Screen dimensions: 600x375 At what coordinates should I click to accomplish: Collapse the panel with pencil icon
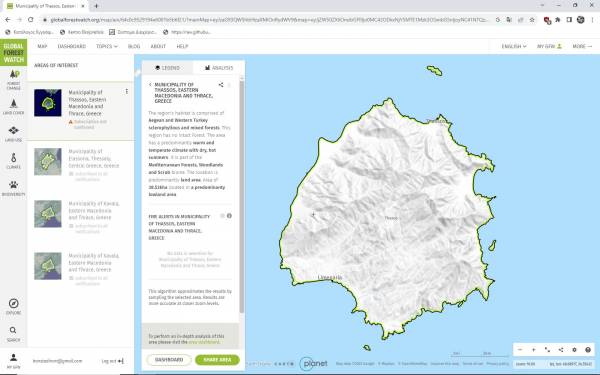[x=138, y=73]
